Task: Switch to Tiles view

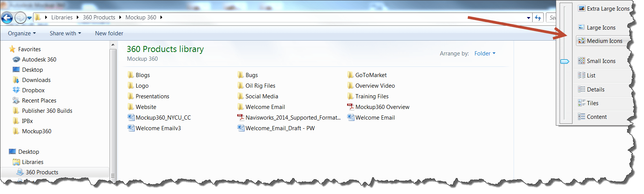Action: tap(588, 103)
